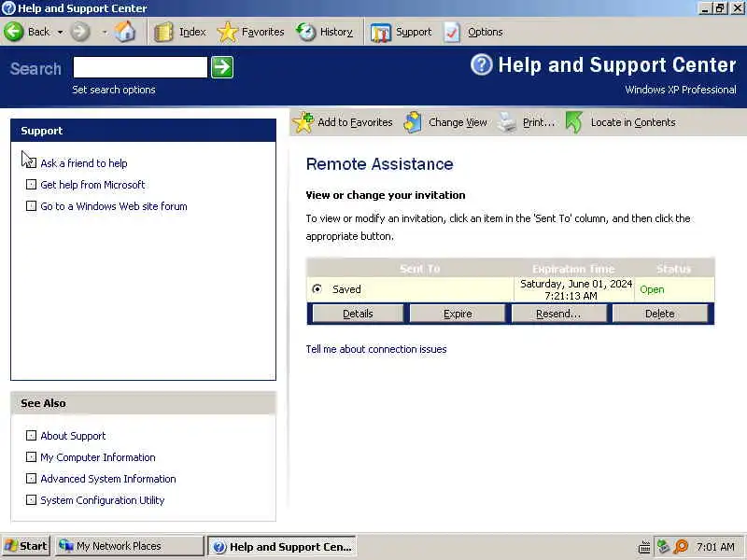Click the Locate in Contents arrow icon

point(574,122)
